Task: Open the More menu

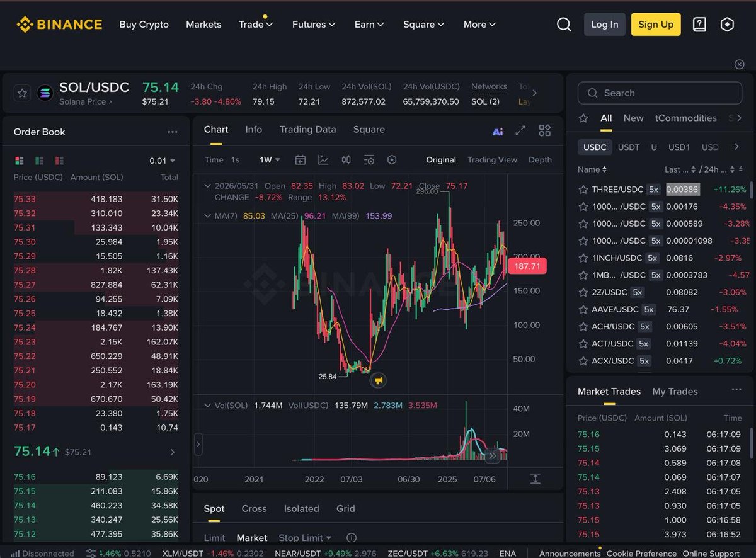Action: click(x=479, y=25)
